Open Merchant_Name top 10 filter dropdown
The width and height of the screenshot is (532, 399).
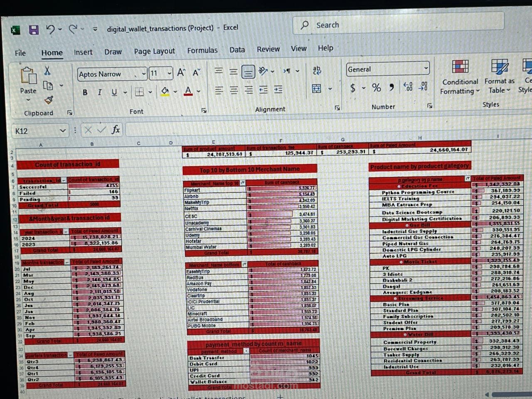pyautogui.click(x=243, y=183)
